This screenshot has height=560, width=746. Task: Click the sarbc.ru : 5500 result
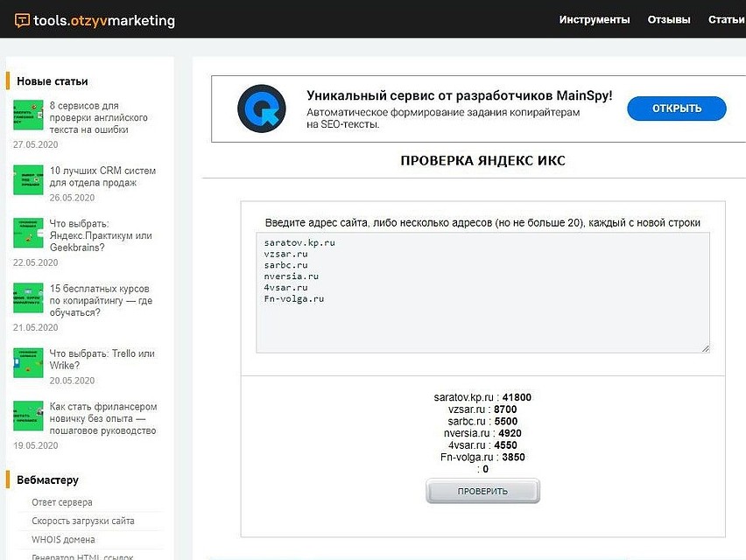(x=482, y=421)
